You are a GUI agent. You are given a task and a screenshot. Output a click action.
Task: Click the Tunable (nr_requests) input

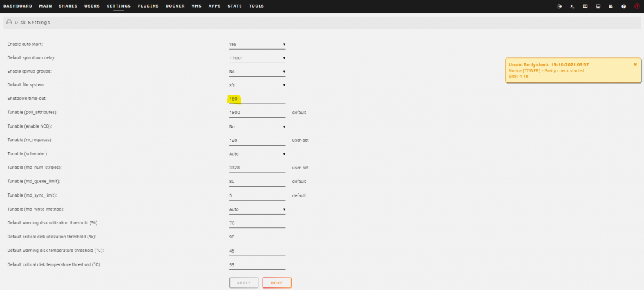click(x=257, y=140)
